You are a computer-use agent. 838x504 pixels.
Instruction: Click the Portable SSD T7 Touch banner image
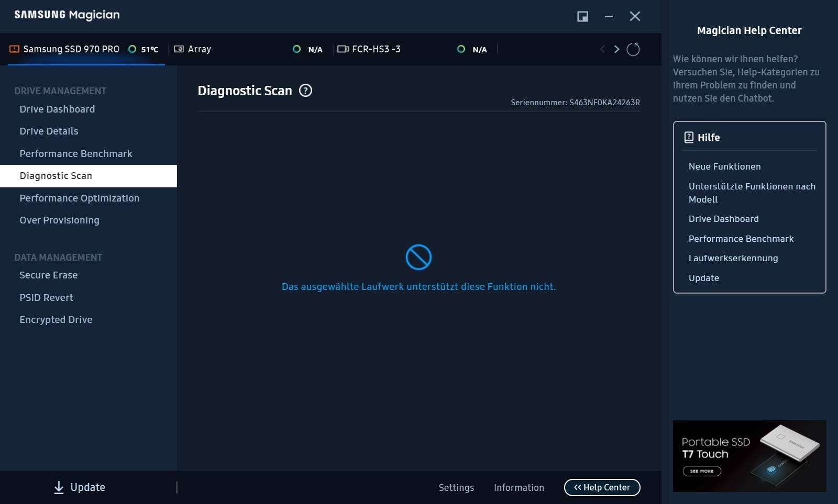tap(749, 456)
